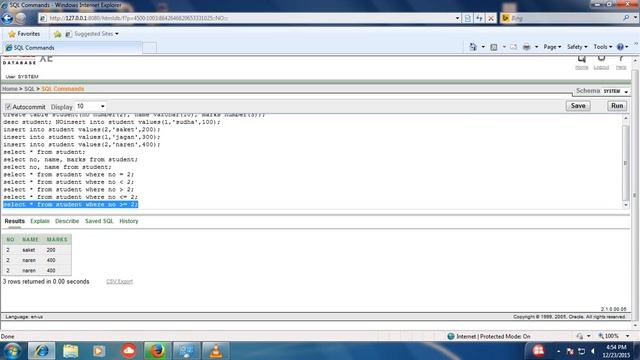
Task: Click the blue Help icon
Action: 620,47
